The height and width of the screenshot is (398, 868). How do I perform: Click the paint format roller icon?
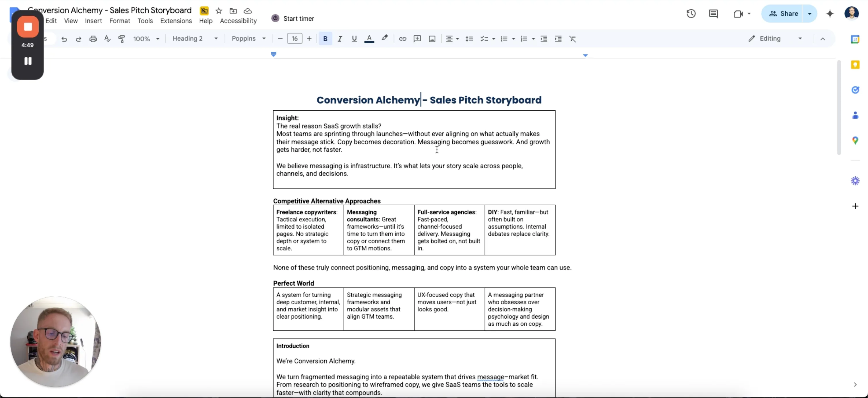pos(122,39)
